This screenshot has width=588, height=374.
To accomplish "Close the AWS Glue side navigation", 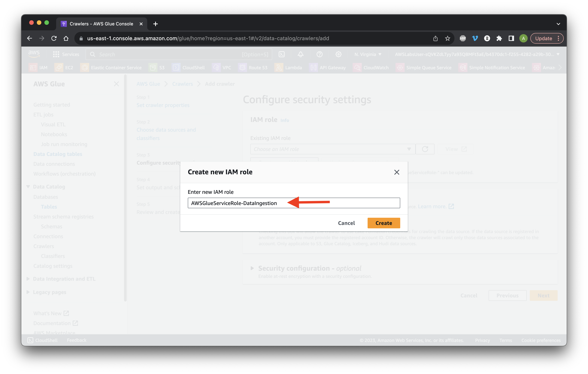I will tap(116, 84).
